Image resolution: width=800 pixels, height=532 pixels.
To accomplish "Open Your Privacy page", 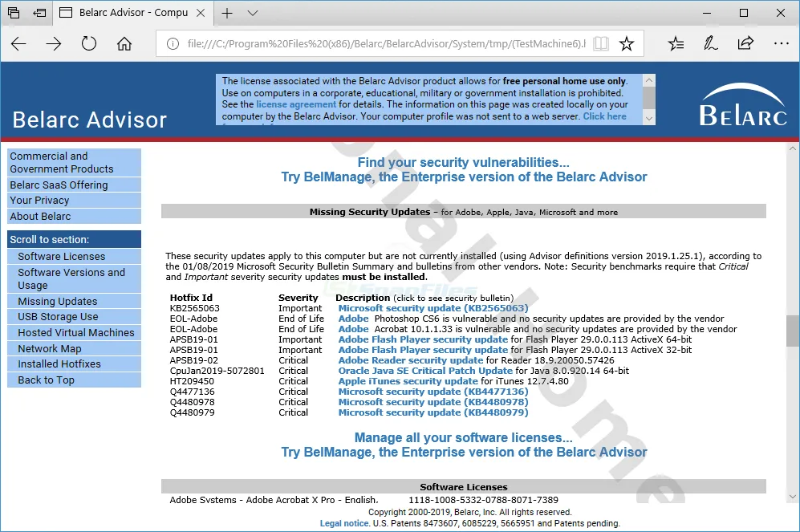I will click(x=74, y=201).
